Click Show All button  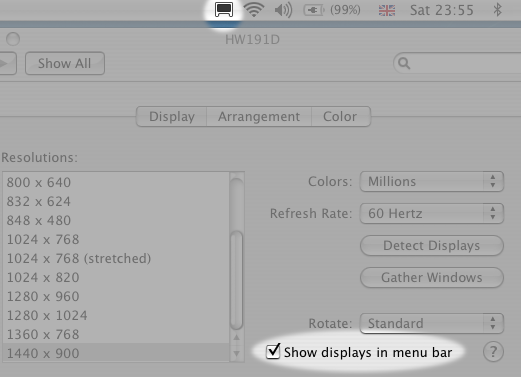tap(65, 63)
